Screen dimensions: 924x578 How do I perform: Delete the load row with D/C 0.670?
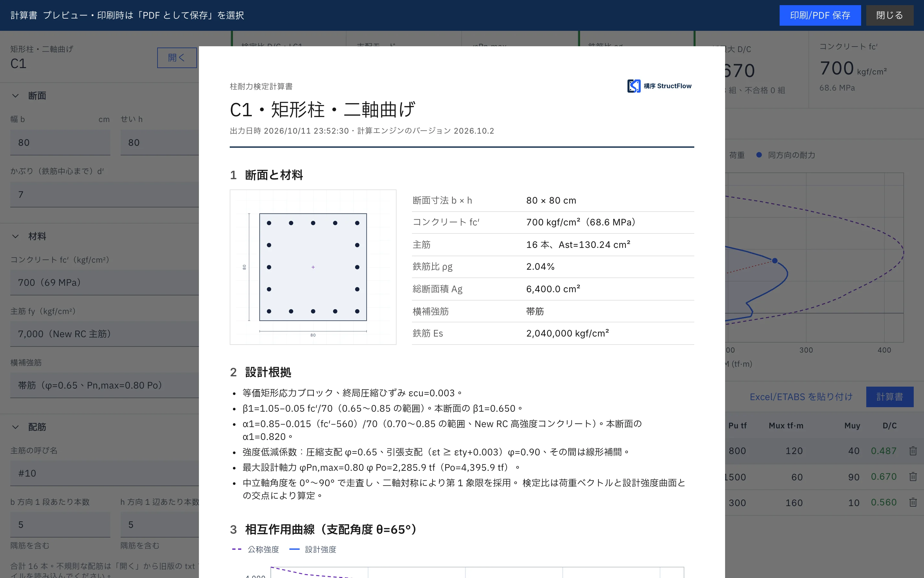(913, 477)
